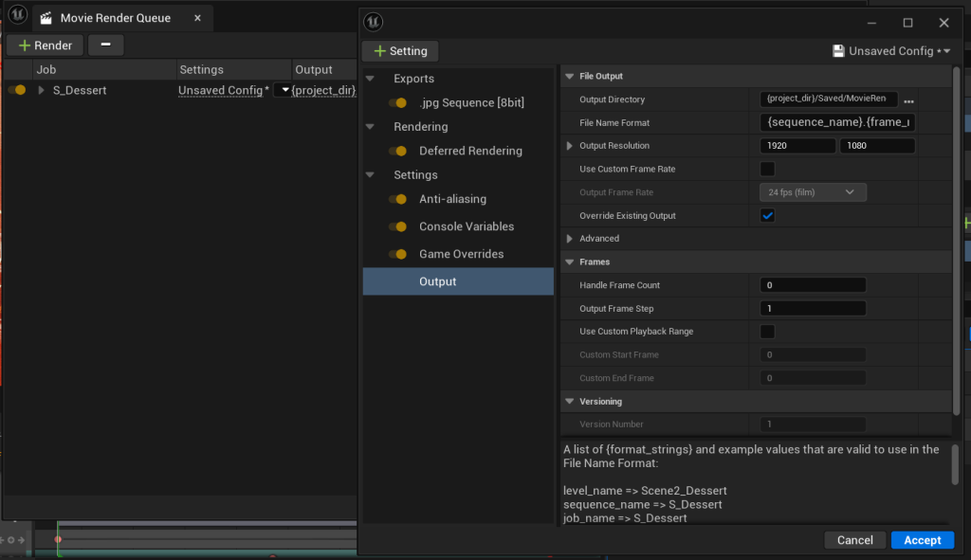Cancel the render settings changes
The width and height of the screenshot is (971, 560).
[855, 540]
